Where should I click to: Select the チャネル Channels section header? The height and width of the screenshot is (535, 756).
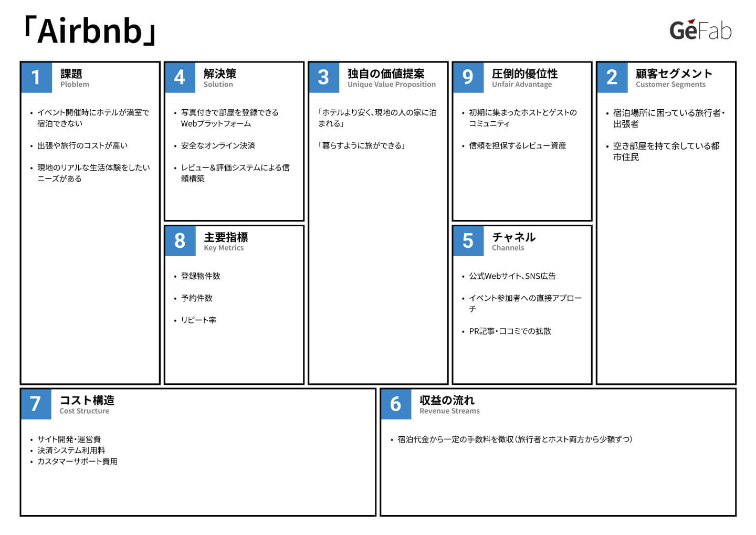[x=512, y=242]
